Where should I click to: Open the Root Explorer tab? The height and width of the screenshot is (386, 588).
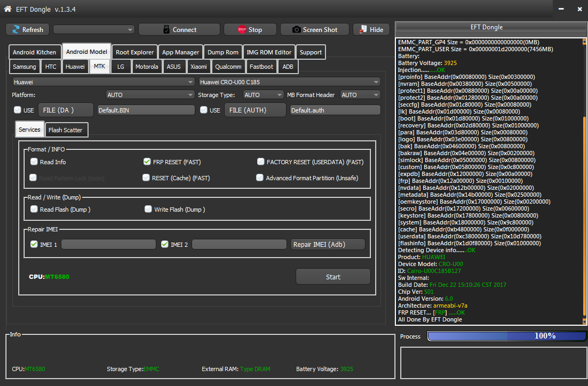coord(134,52)
